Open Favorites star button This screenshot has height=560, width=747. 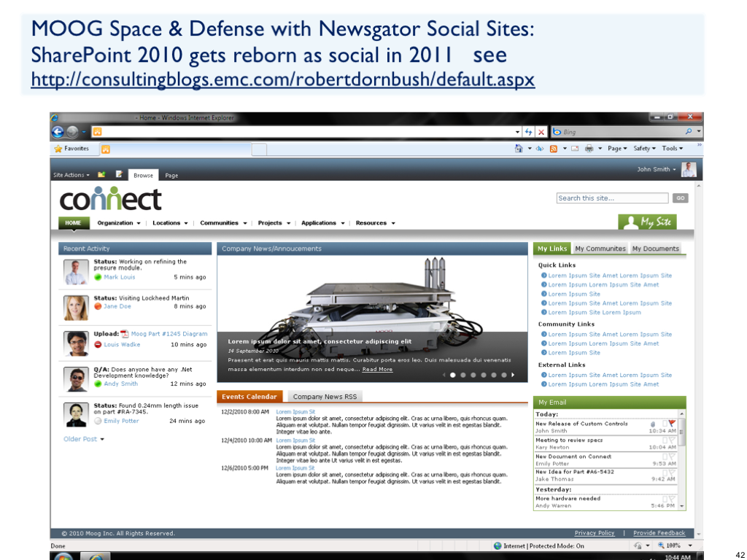(72, 149)
